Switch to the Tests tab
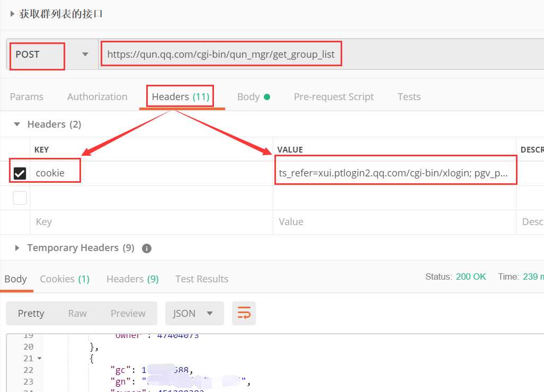544x392 pixels. tap(409, 97)
